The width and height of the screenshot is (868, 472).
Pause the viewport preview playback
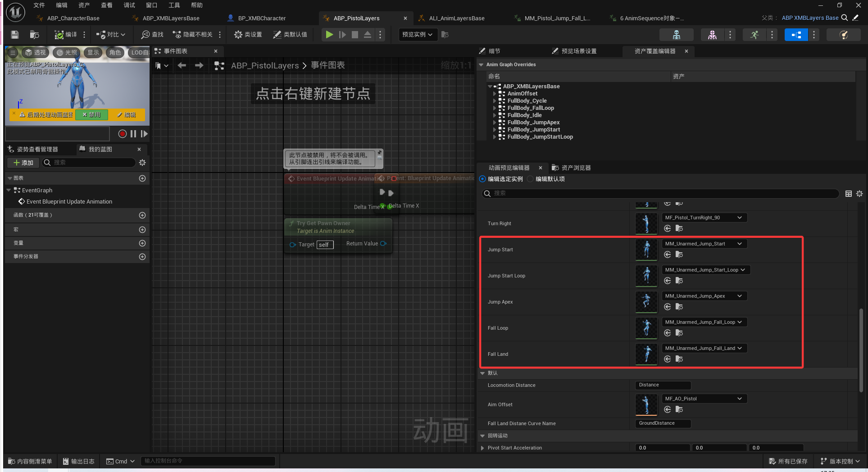pos(133,134)
